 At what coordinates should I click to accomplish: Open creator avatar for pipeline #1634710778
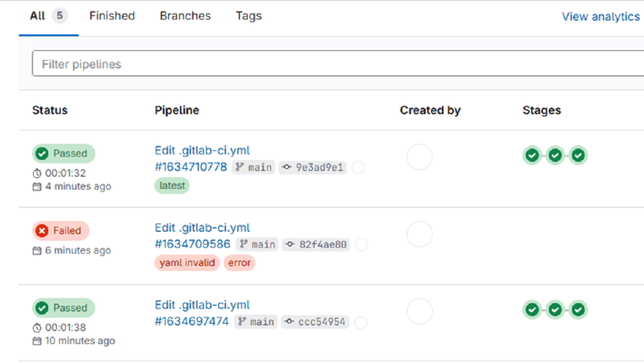(x=419, y=157)
